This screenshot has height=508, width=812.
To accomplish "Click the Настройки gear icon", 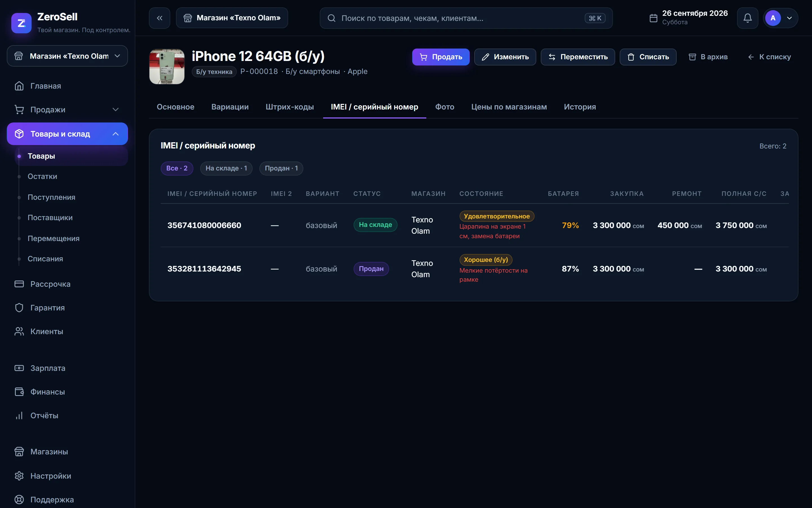I will click(x=19, y=476).
